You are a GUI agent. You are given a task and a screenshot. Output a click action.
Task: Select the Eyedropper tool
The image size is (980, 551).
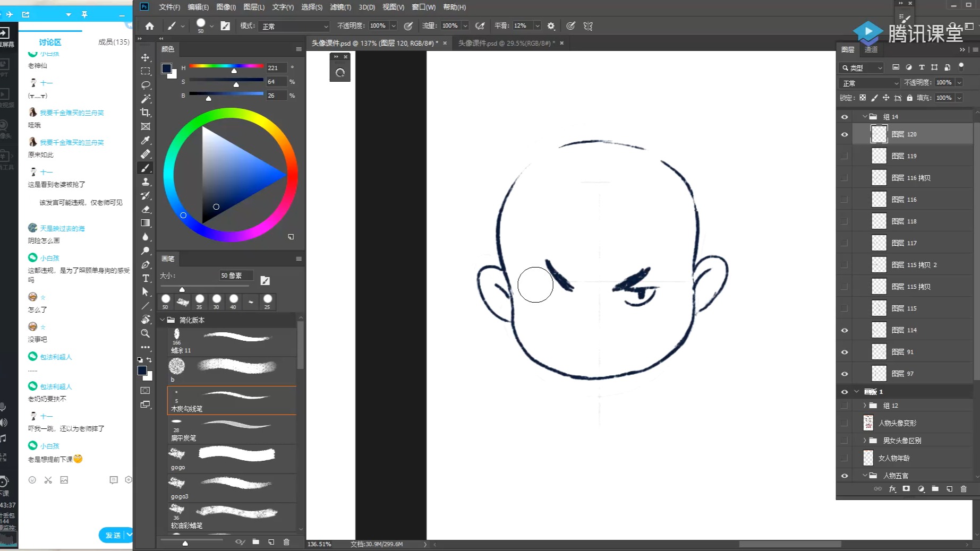tap(145, 140)
